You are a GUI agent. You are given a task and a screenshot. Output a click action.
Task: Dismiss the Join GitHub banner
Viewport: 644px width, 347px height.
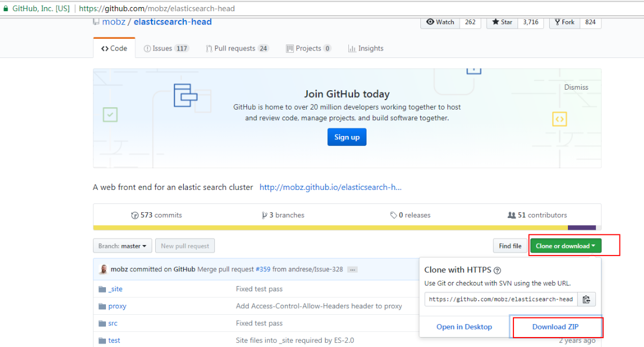pyautogui.click(x=576, y=87)
